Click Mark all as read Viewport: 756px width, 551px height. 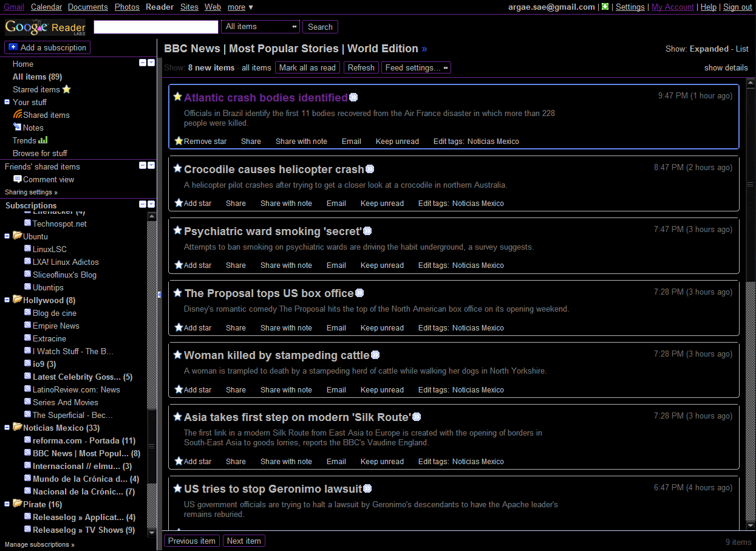click(307, 67)
